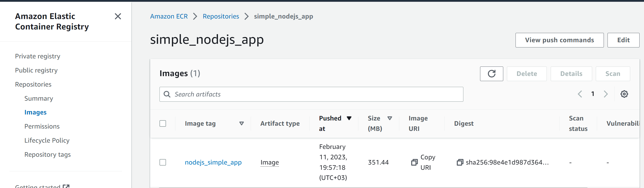Select the nodejs_simple_app image row checkbox
The image size is (644, 188).
[x=163, y=162]
